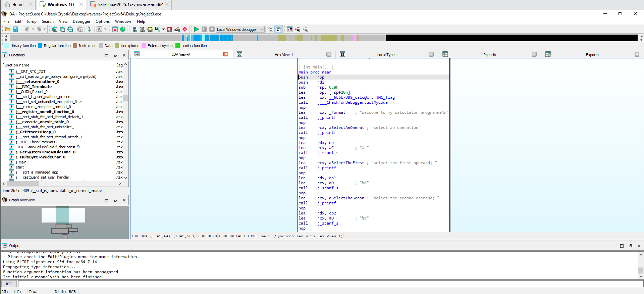This screenshot has width=644, height=294.
Task: Select the j_main function in list
Action: click(21, 162)
